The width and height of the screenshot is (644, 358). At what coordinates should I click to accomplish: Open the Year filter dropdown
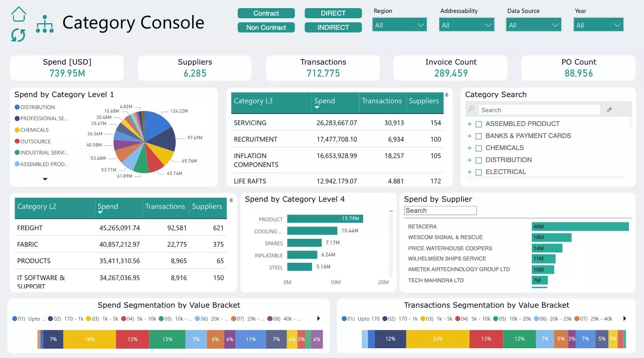[598, 25]
